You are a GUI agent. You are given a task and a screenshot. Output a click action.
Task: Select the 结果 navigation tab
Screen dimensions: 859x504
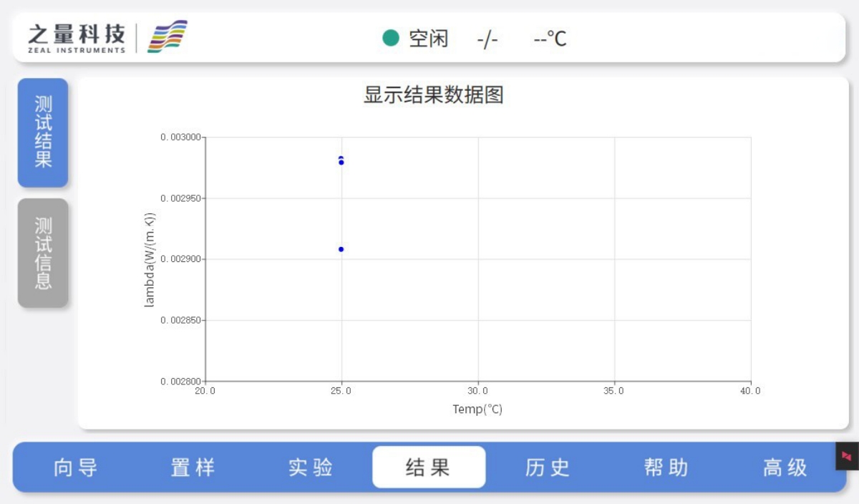click(428, 467)
